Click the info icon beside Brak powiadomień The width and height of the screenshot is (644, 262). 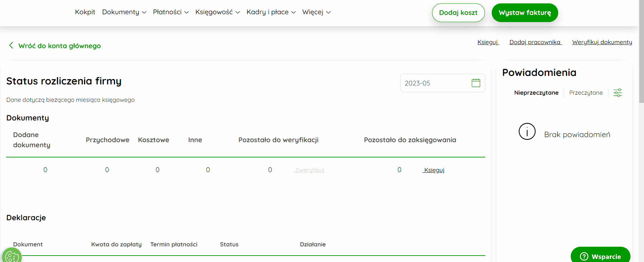tap(527, 131)
